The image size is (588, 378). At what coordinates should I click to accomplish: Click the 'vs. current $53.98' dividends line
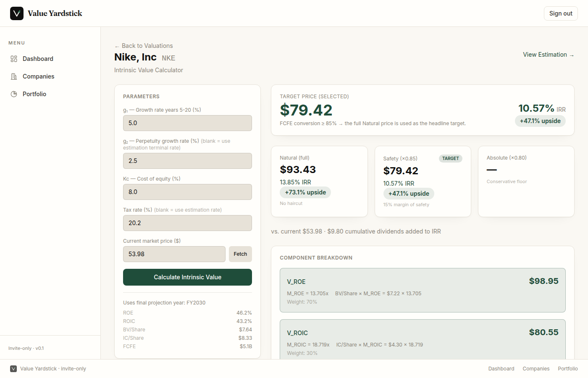pos(356,231)
